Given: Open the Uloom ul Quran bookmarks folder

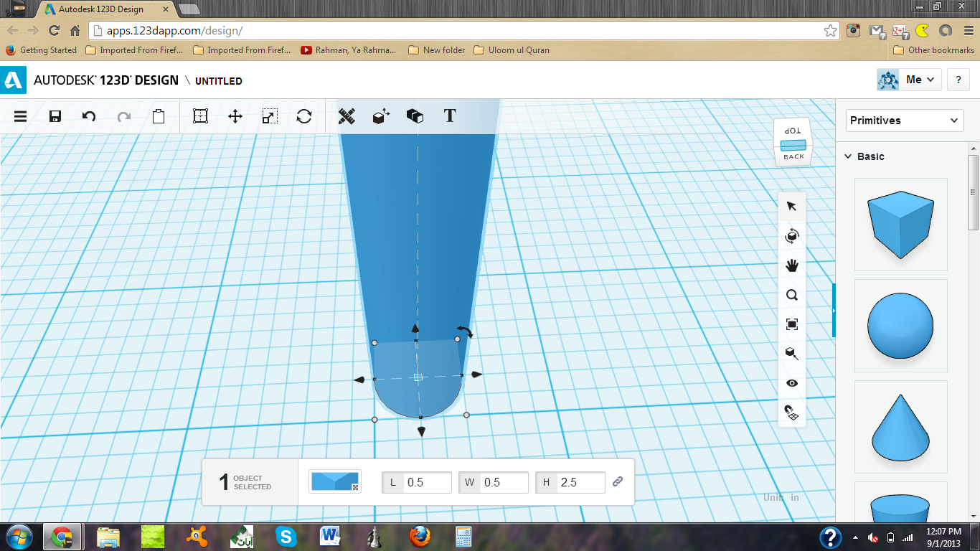Looking at the screenshot, I should coord(512,50).
